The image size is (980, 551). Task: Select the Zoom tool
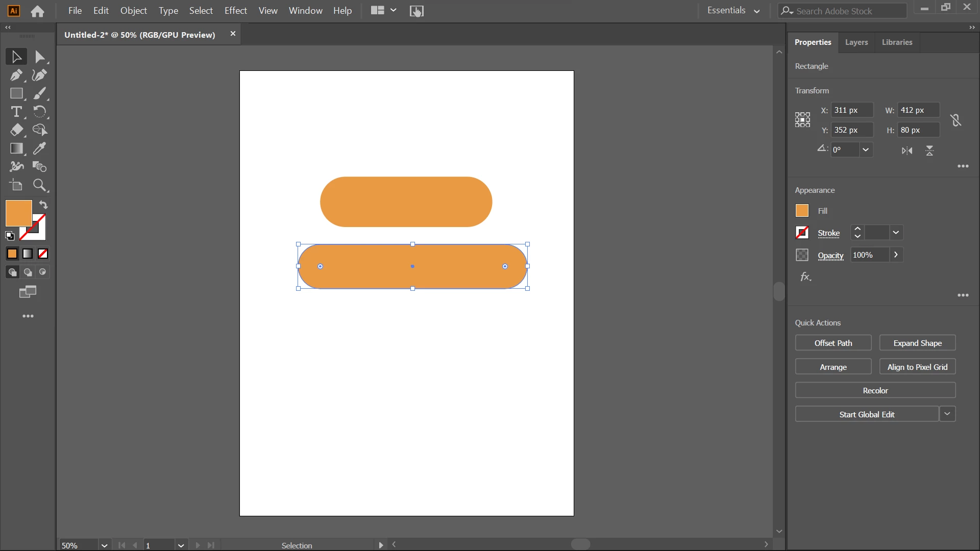tap(39, 185)
